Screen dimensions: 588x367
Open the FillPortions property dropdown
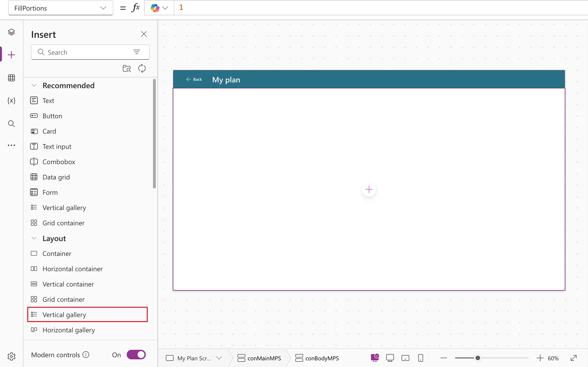(60, 8)
